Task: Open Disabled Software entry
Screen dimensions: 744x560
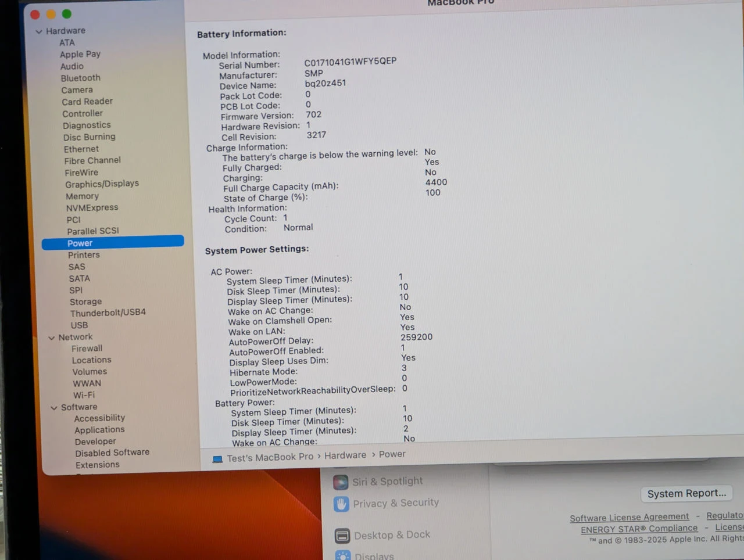Action: click(112, 453)
